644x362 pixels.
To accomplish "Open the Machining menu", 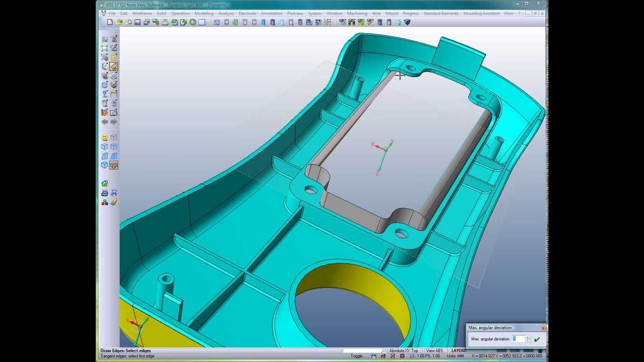I will click(x=357, y=14).
